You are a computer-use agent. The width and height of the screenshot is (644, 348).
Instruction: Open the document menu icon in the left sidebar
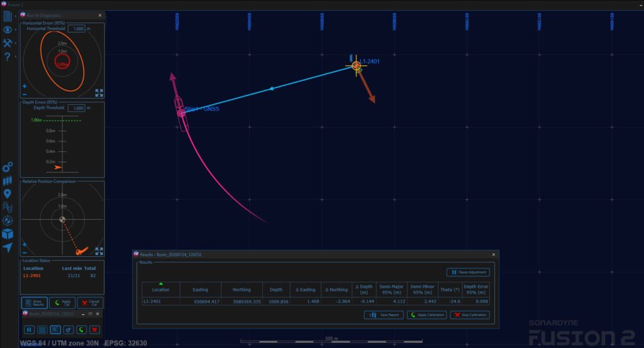pos(8,16)
